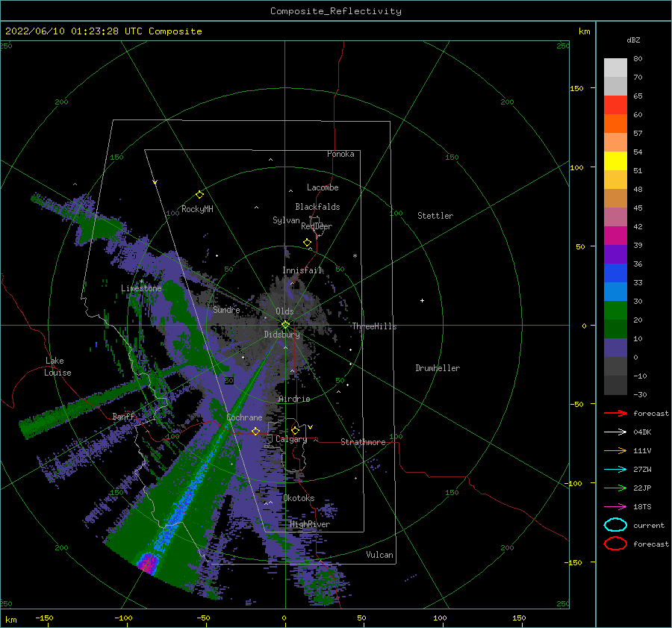The image size is (672, 628).
Task: Click the -150 tick on bottom axis
Action: 44,618
